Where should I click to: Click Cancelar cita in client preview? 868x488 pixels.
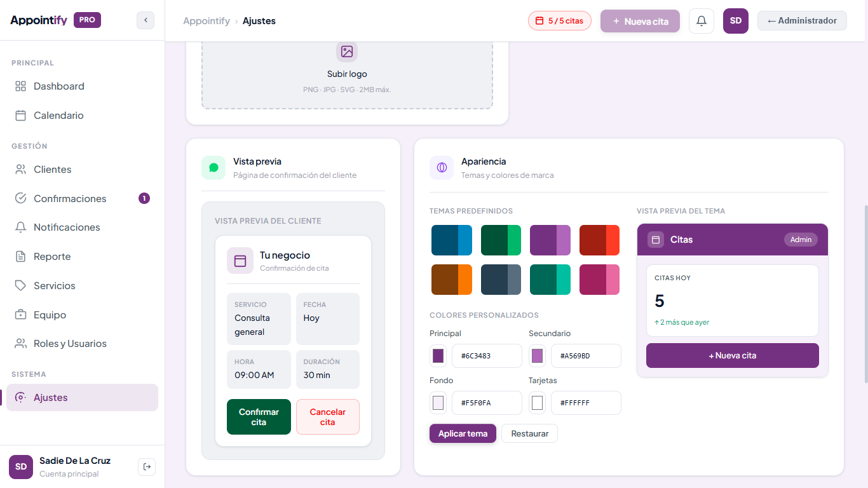point(328,417)
